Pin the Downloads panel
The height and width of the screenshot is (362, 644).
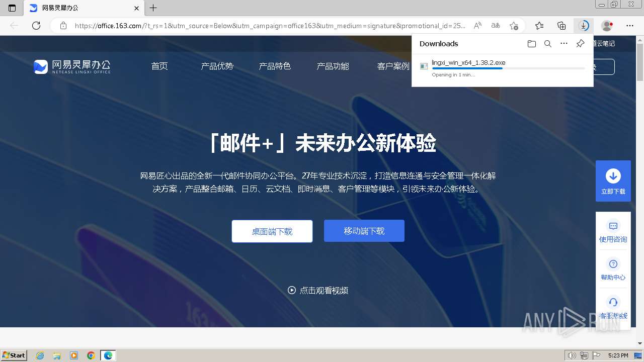[x=580, y=44]
